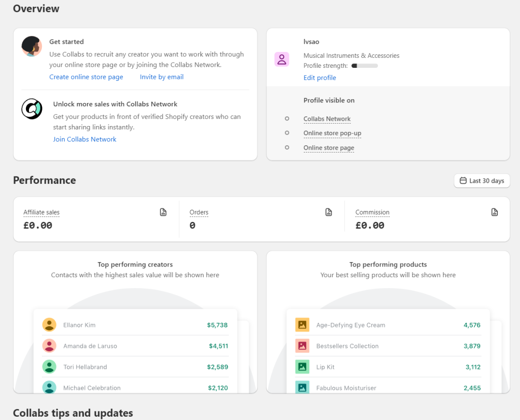Click calendar icon in Last 30 days
This screenshot has width=520, height=420.
click(x=463, y=181)
